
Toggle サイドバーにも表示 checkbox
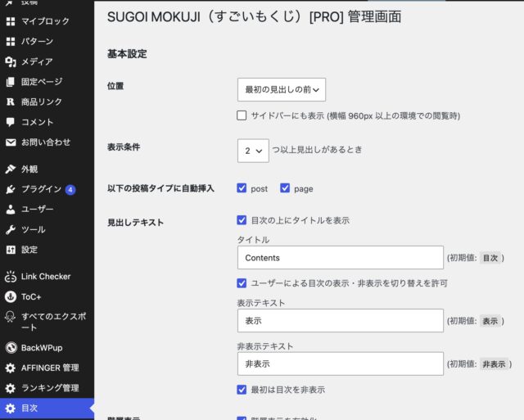coord(242,115)
